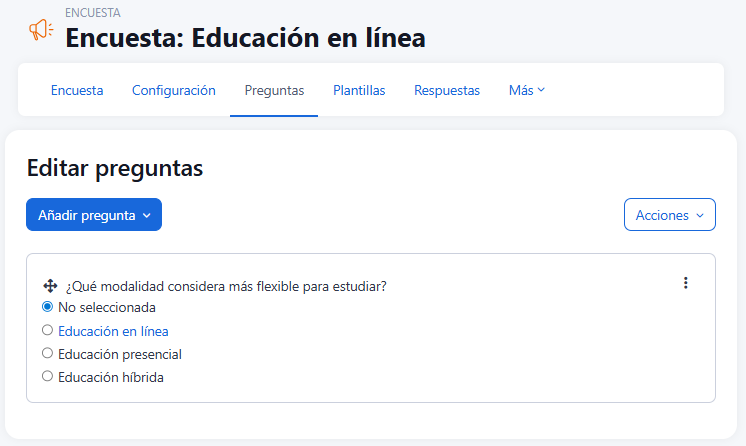Screen dimensions: 746x446
Task: Expand the "Acciones" dropdown menu
Action: click(x=669, y=215)
